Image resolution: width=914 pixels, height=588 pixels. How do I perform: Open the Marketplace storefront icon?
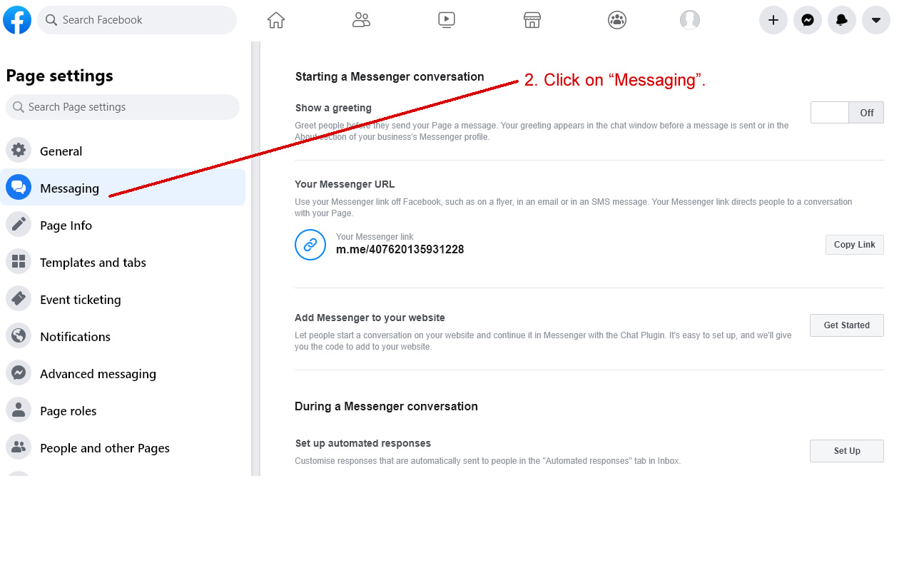coord(532,20)
